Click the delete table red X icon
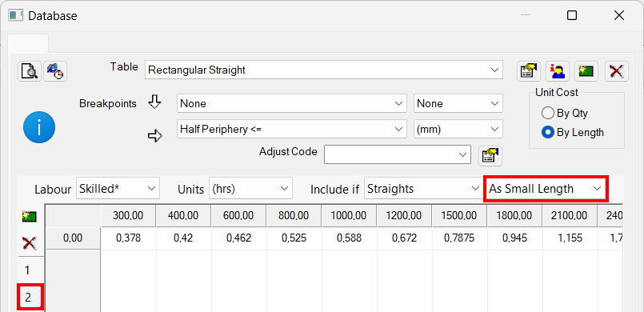The width and height of the screenshot is (644, 312). [617, 71]
